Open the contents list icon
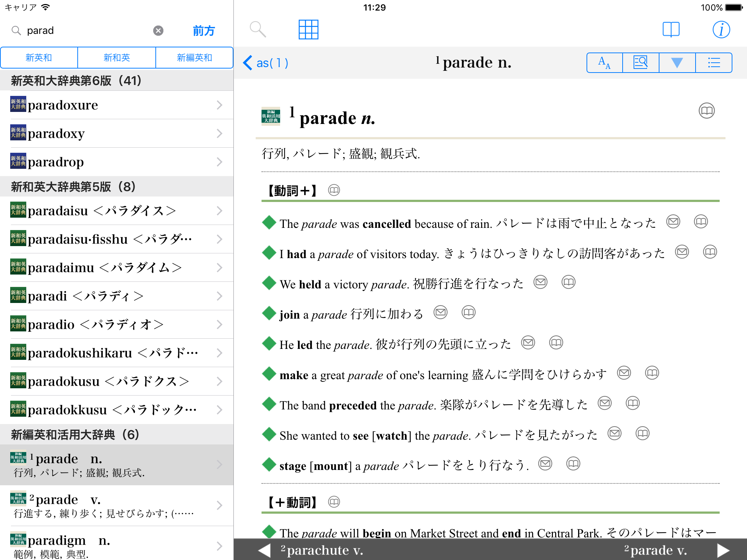 (x=713, y=63)
